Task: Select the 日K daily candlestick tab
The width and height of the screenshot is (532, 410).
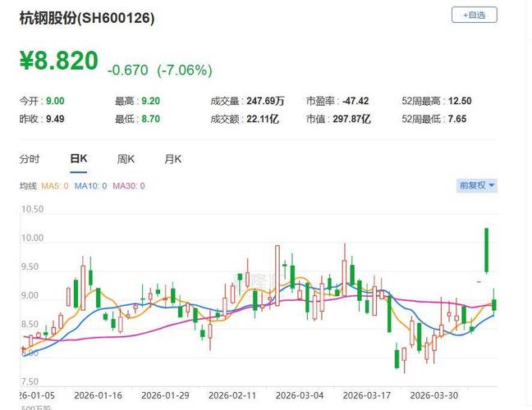Action: (x=78, y=158)
